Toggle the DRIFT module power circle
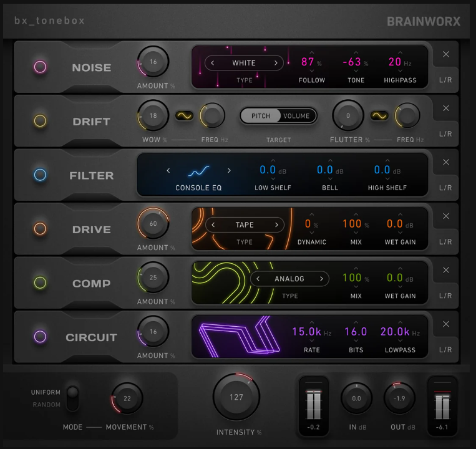Image resolution: width=476 pixels, height=449 pixels. (x=40, y=121)
